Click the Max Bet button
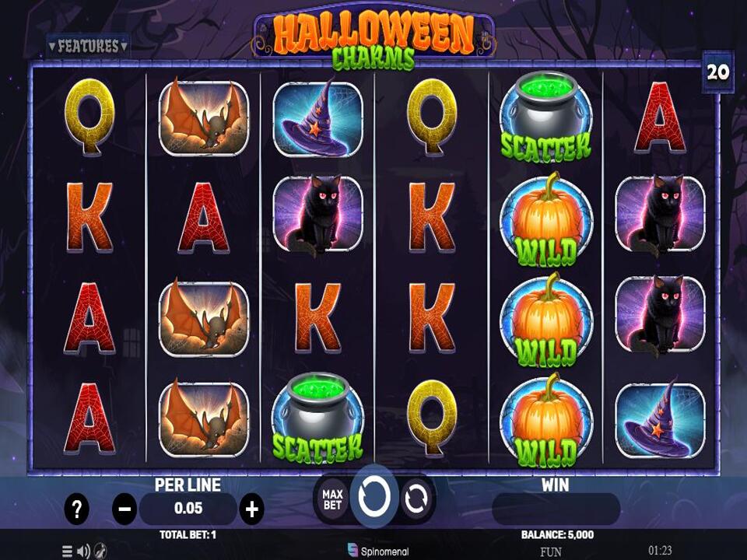 (332, 499)
